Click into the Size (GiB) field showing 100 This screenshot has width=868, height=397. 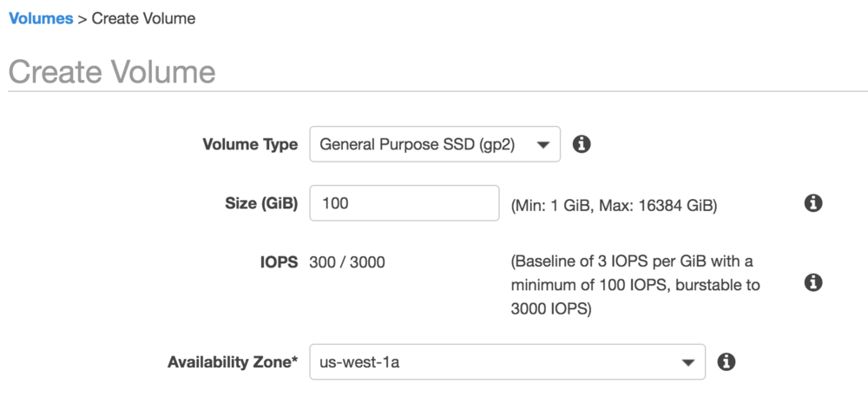click(x=404, y=203)
